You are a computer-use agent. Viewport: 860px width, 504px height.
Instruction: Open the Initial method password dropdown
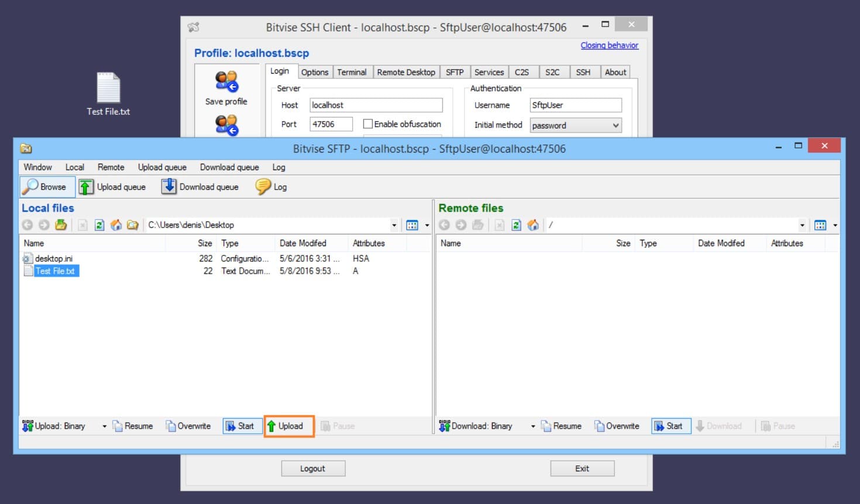click(x=576, y=125)
